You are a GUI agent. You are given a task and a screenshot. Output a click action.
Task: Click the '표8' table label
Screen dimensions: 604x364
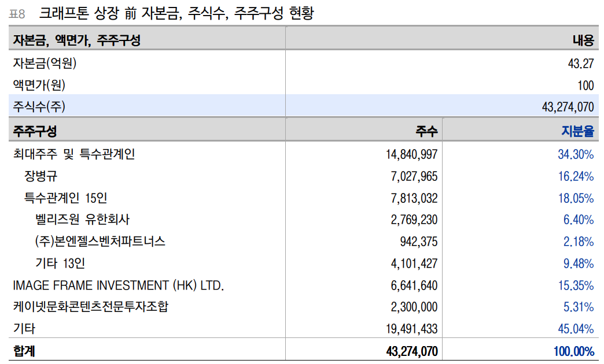(17, 14)
